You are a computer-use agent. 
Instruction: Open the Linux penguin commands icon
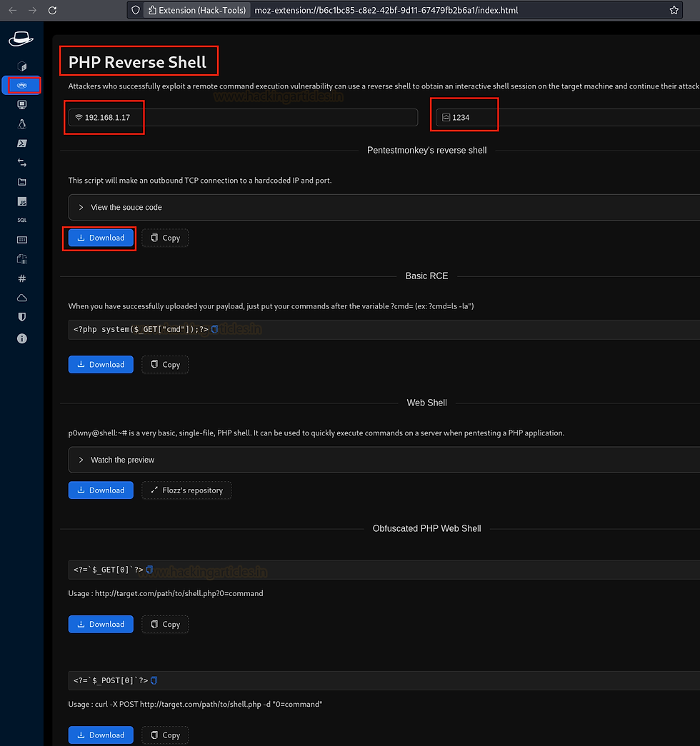click(22, 124)
